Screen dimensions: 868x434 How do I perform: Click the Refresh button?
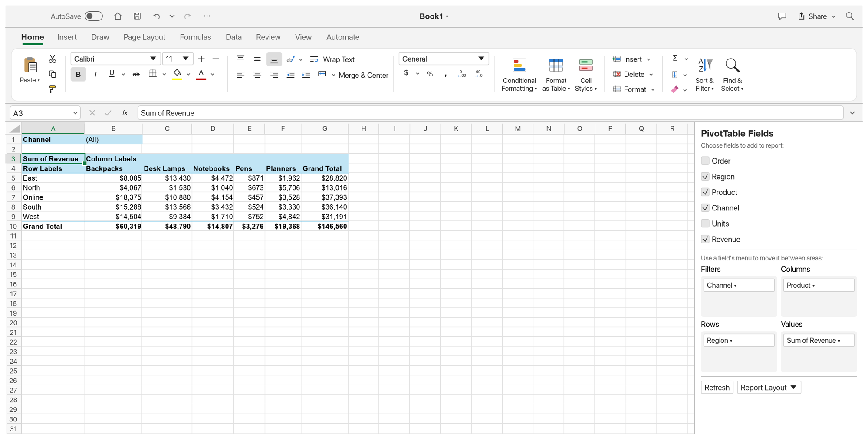(717, 387)
